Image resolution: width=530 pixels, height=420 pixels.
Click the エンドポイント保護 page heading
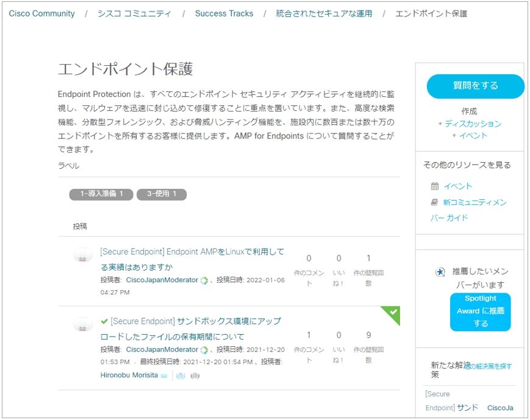pos(126,69)
